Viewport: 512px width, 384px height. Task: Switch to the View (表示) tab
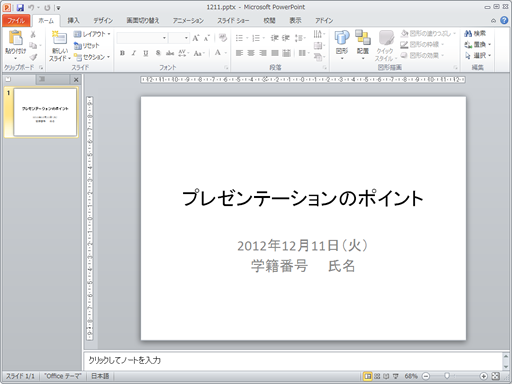pyautogui.click(x=295, y=21)
